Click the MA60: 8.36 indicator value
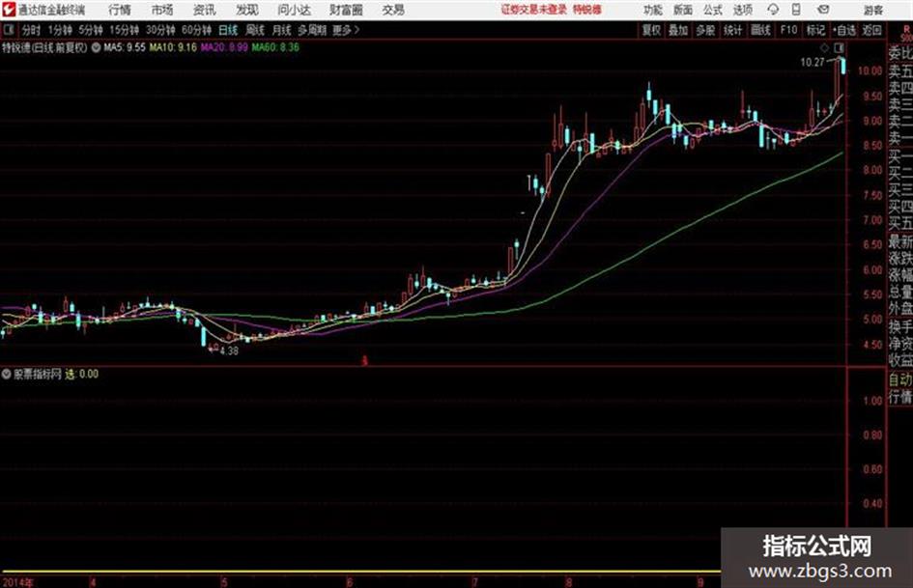913x588 pixels. tap(275, 47)
